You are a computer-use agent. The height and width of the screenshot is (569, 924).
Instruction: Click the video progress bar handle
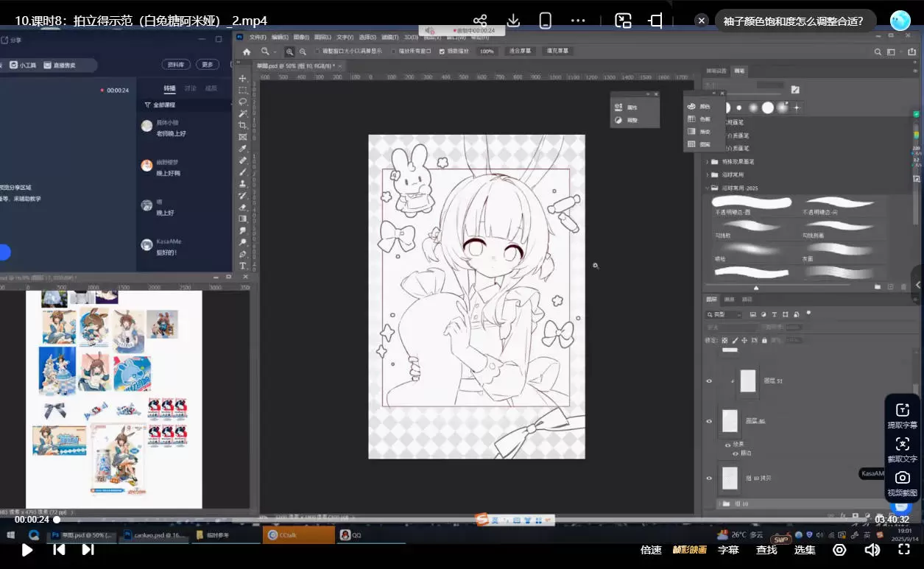click(57, 520)
